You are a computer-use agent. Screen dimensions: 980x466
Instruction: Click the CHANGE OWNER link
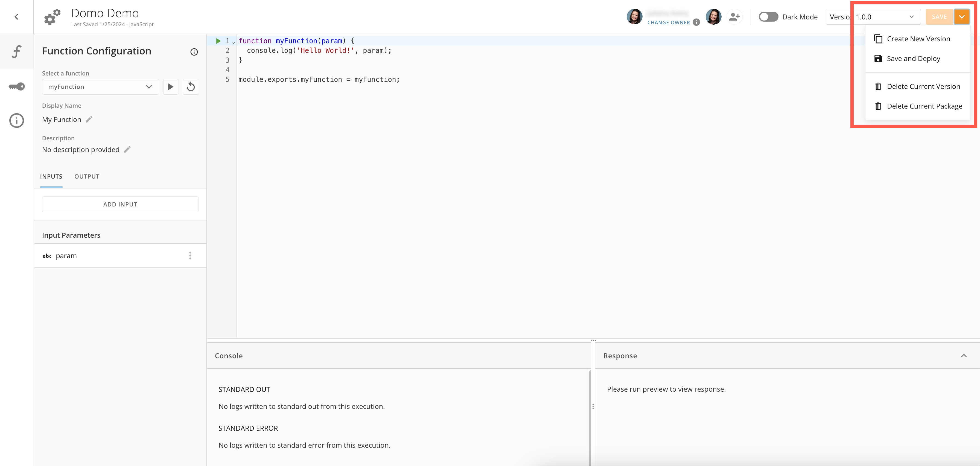669,22
